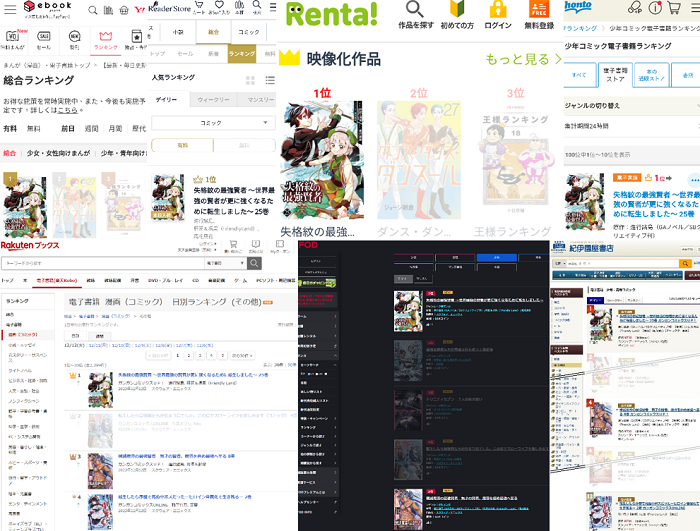Open the ebookjapan hamburger menu
700x531 pixels.
pyautogui.click(x=10, y=8)
